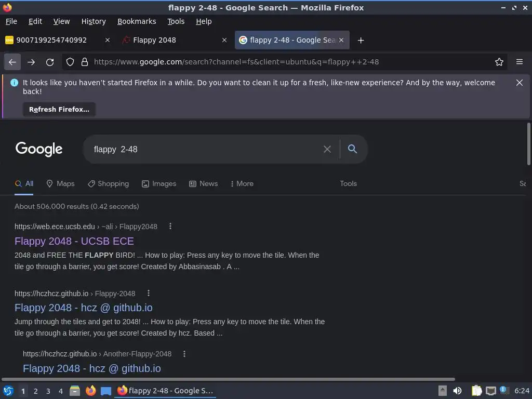The image size is (532, 399).
Task: Switch to the 9007199254740992 tab
Action: (x=58, y=40)
